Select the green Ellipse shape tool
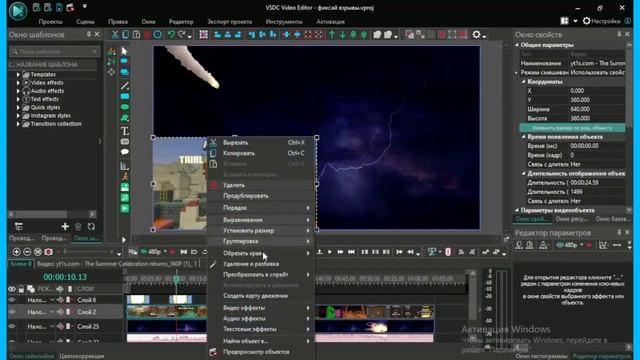Screen dimensions: 640x360 tap(125, 107)
